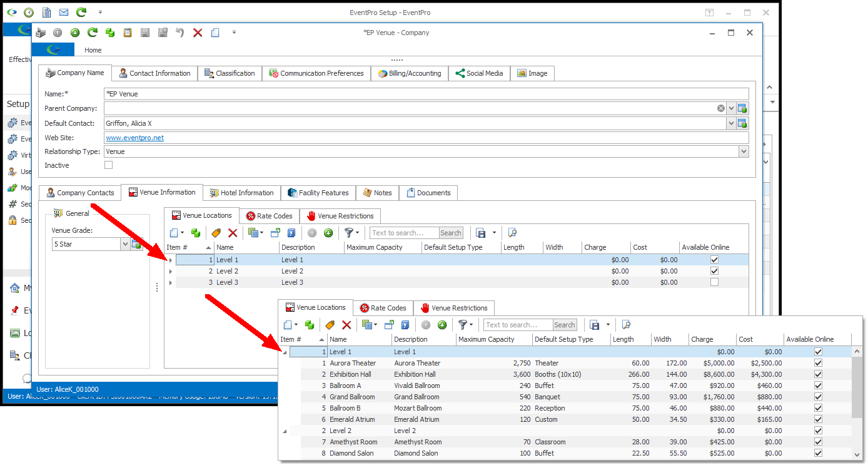Click the blue bookmark icon in upper Venue Locations toolbar
Screen dimensions: 868x465
(291, 233)
